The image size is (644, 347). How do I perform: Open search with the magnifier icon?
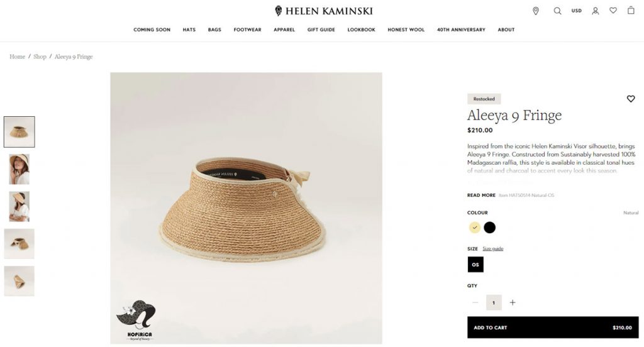557,11
